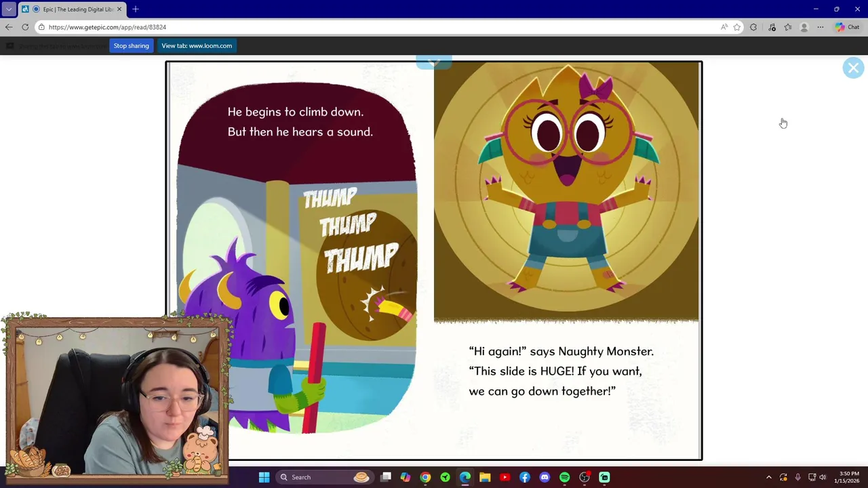Expand the top page-menu tab in reader
The height and width of the screenshot is (488, 868).
[434, 62]
